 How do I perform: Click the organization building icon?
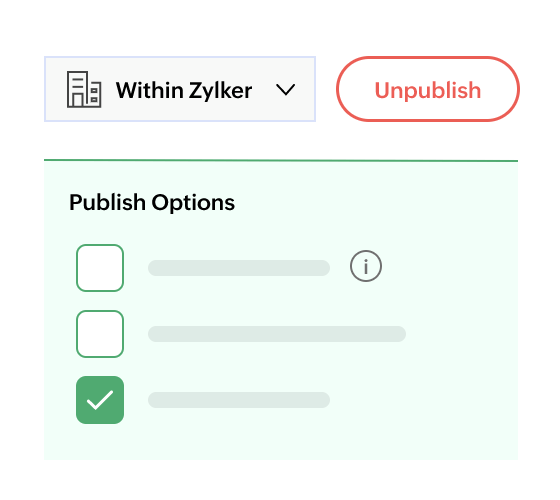pyautogui.click(x=84, y=89)
